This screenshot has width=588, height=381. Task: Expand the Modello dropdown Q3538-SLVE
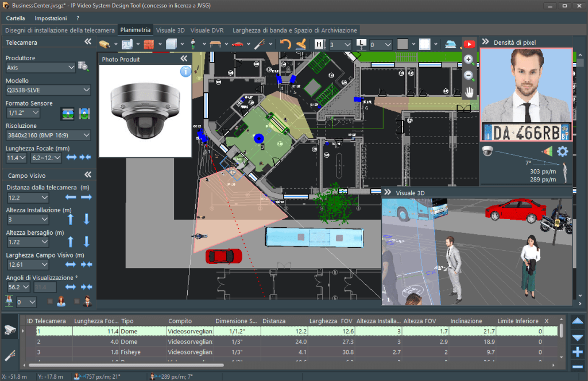(48, 90)
